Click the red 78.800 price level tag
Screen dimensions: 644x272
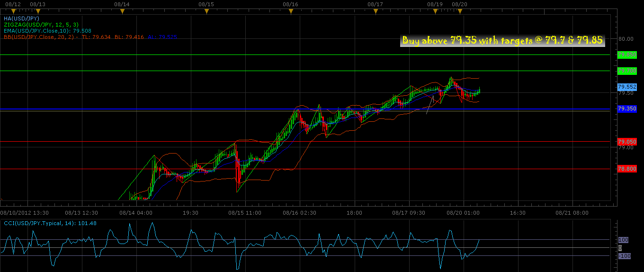click(627, 169)
